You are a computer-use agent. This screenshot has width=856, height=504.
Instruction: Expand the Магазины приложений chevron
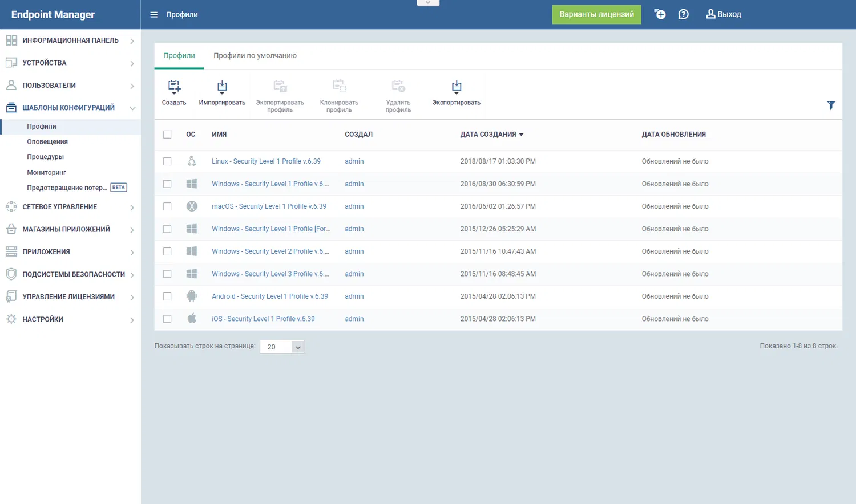(132, 230)
